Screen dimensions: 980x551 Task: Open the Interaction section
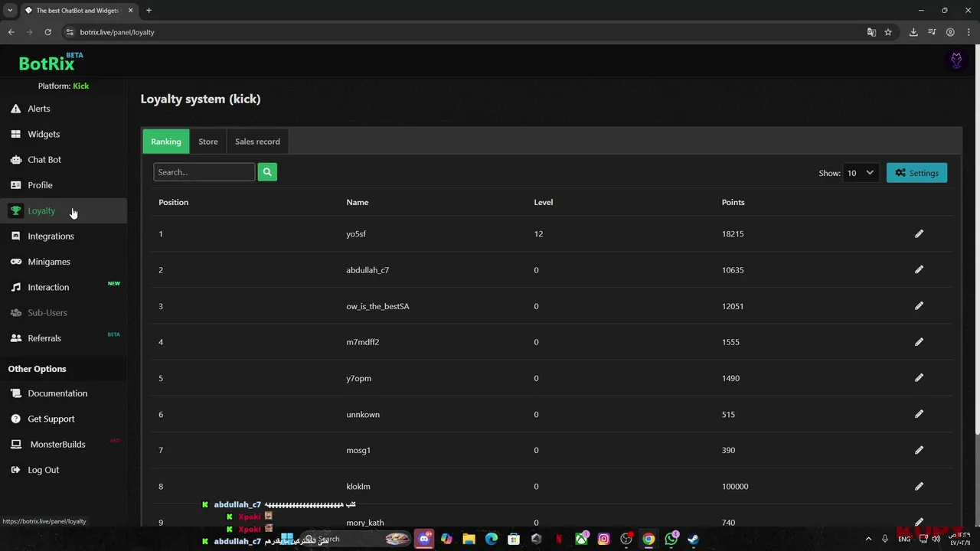coord(48,287)
